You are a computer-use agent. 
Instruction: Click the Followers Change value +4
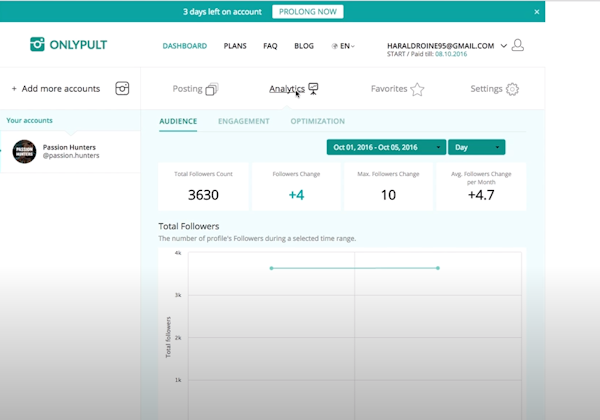296,195
